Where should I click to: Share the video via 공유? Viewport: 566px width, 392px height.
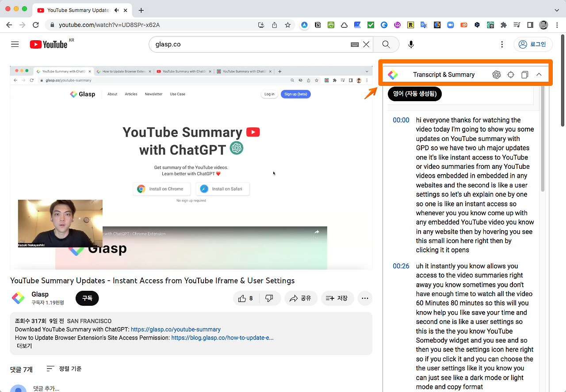(301, 298)
